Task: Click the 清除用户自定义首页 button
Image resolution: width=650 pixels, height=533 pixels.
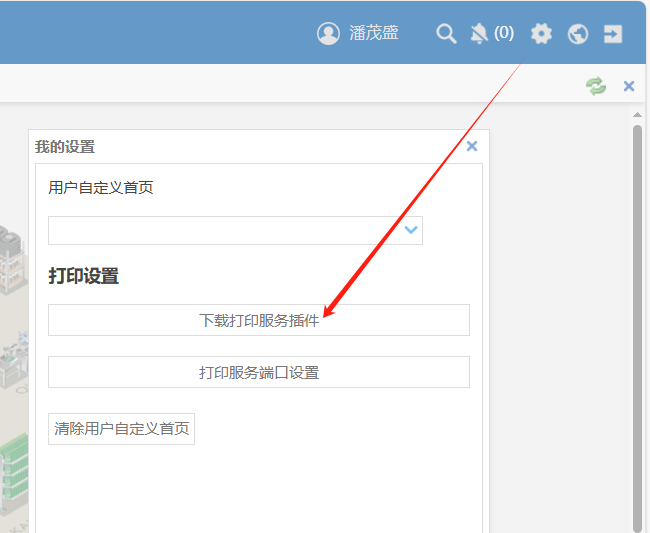Action: point(121,429)
